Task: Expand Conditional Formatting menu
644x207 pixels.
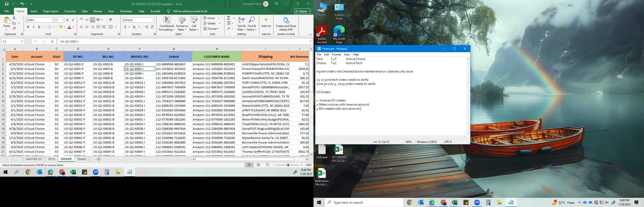Action: [x=167, y=24]
